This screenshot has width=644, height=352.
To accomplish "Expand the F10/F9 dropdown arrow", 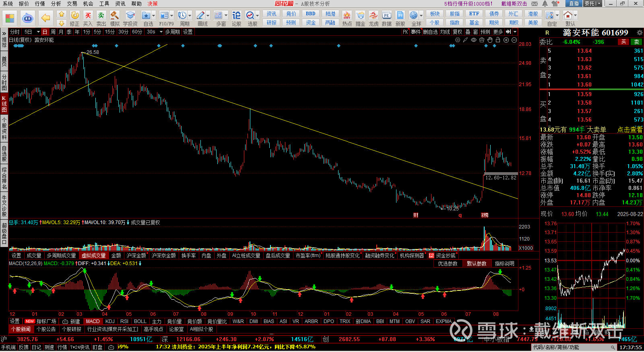I will coord(171,16).
